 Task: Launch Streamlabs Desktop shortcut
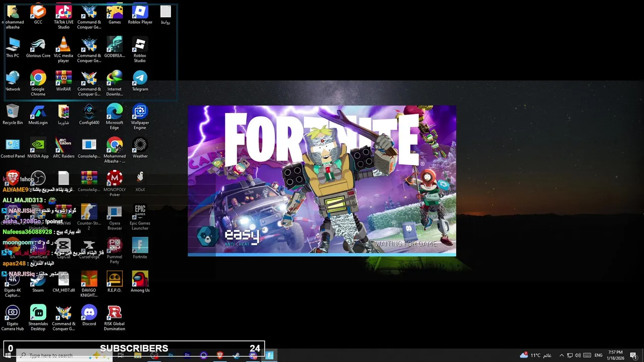pos(38,318)
